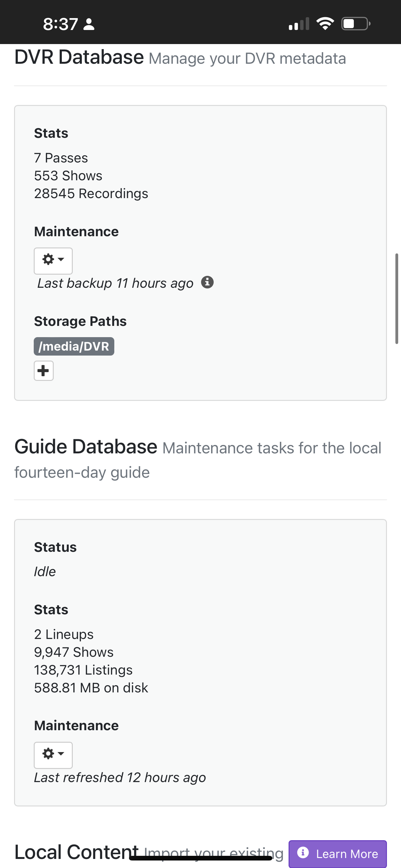Click the info icon beside Last backup

pos(207,282)
